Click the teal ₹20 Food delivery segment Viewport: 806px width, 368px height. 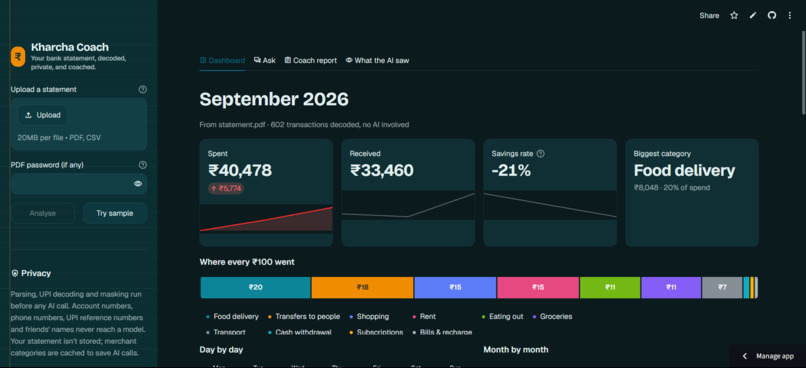click(x=255, y=287)
